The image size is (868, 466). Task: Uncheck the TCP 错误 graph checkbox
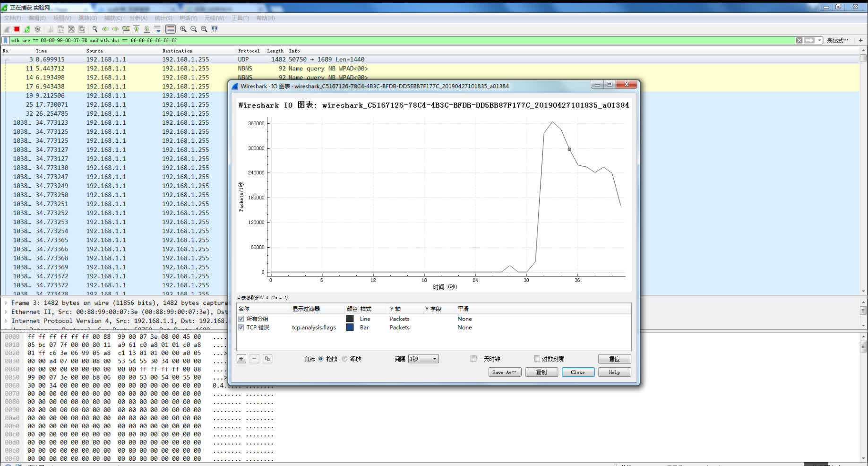coord(241,328)
